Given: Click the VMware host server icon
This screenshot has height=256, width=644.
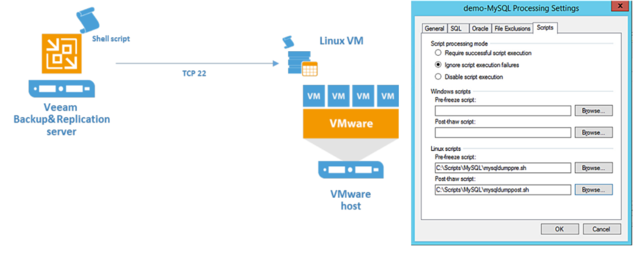Looking at the screenshot, I should [351, 170].
